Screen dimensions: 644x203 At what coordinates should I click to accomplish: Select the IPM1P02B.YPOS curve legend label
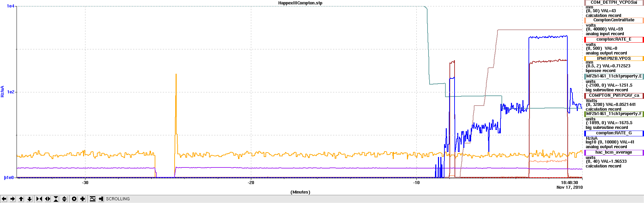(614, 59)
